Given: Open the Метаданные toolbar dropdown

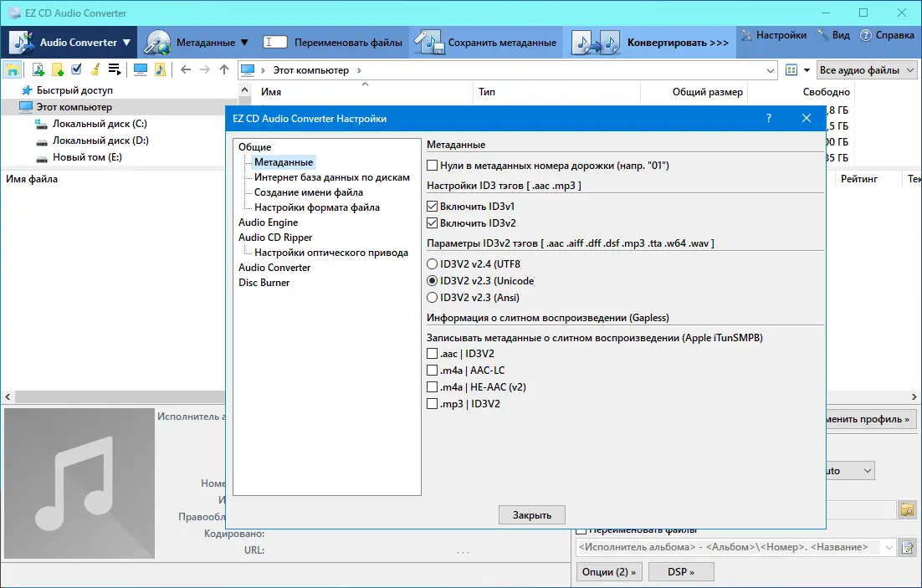Looking at the screenshot, I should coord(244,43).
